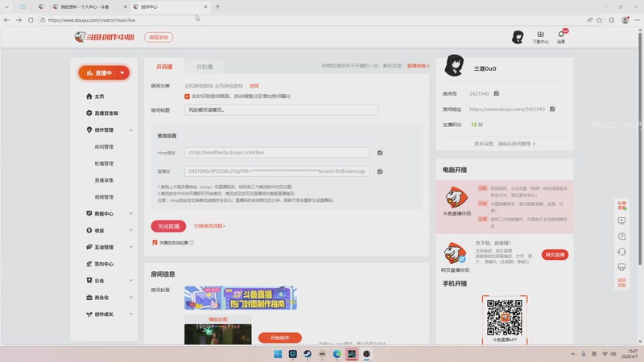Click the 斗鱼创作中心 logo
This screenshot has width=644, height=362.
tap(105, 37)
